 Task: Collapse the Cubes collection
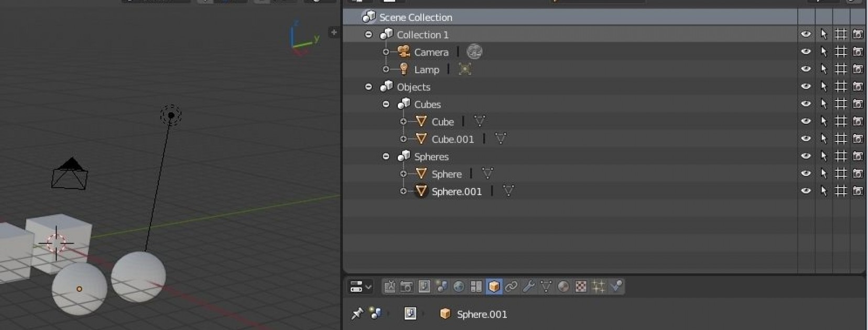386,104
